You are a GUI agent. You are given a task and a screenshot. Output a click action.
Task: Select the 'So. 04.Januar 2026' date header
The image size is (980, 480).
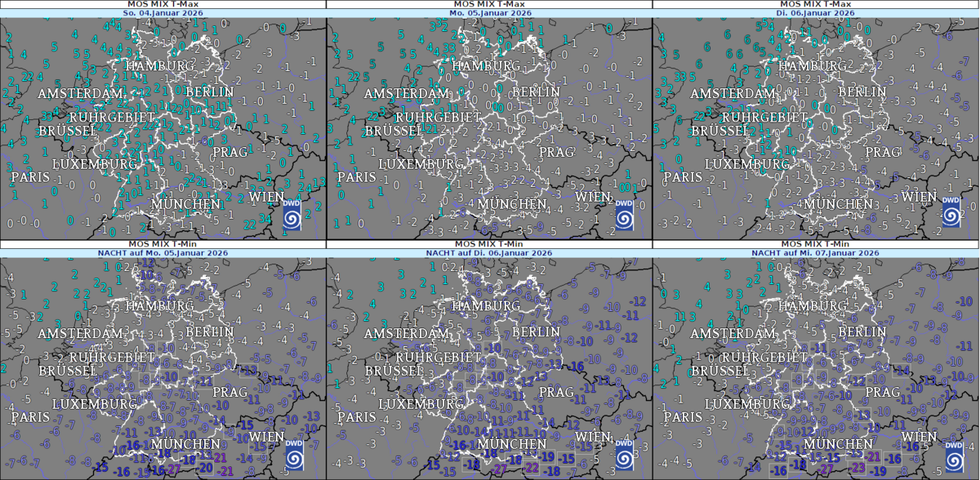click(x=163, y=13)
